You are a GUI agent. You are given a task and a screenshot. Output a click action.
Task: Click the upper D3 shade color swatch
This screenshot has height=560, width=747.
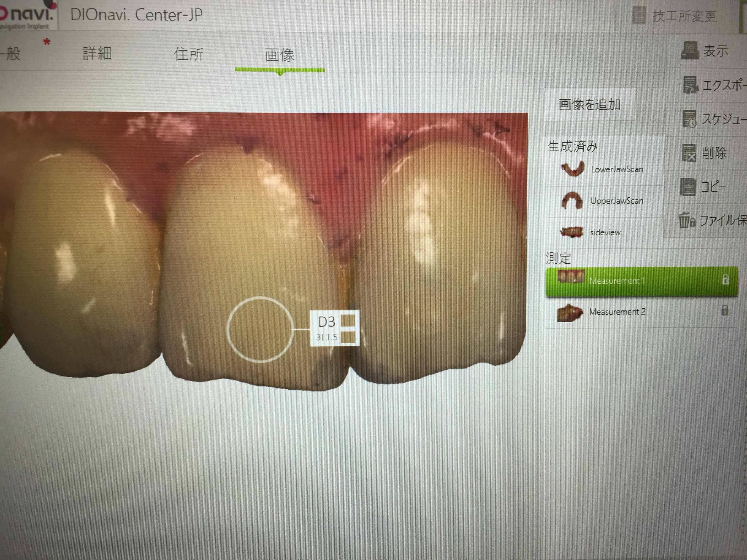348,321
